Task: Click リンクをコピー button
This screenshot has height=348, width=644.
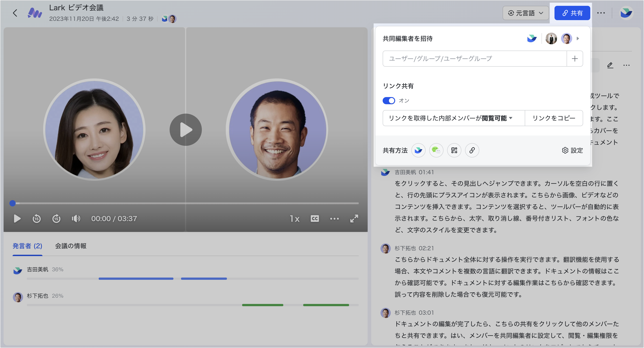Action: pos(554,118)
